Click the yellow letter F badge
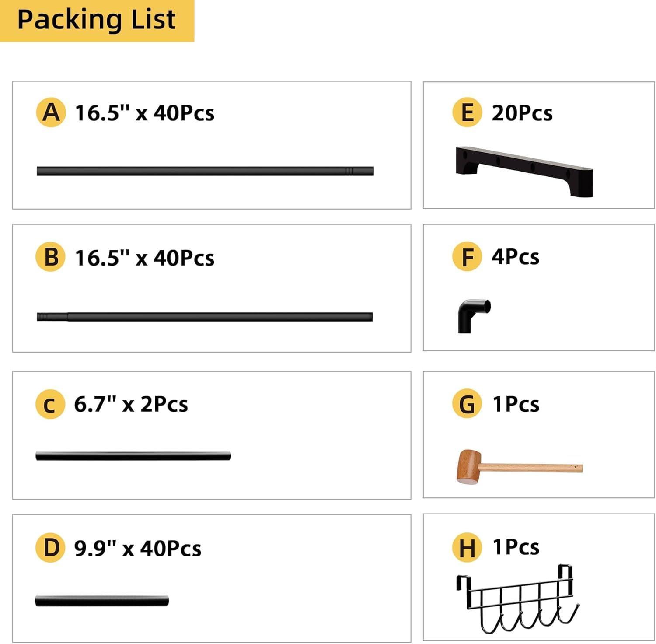The height and width of the screenshot is (644, 656). (467, 256)
